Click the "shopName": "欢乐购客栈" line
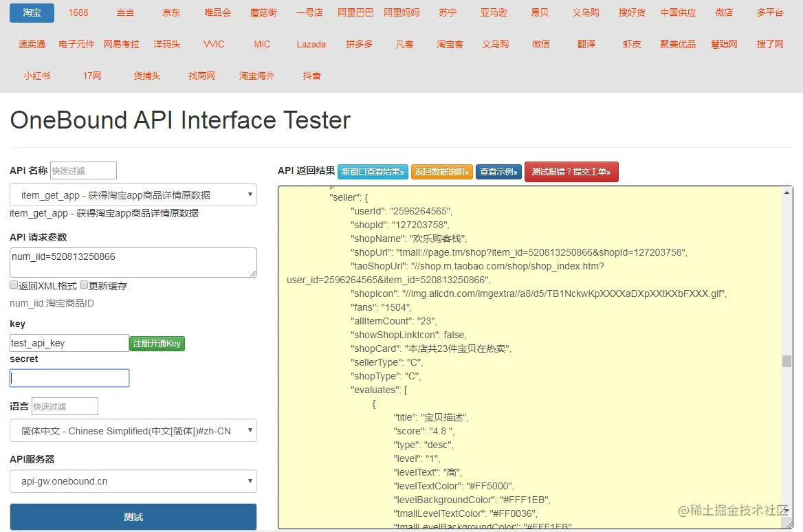The image size is (803, 532). coord(408,239)
